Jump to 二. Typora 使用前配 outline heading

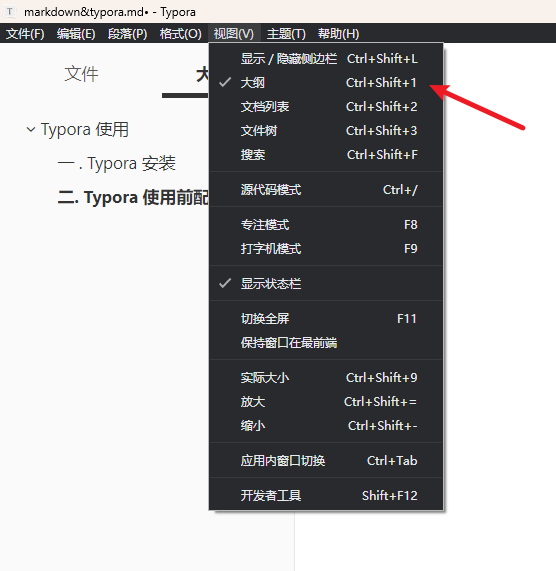(133, 197)
